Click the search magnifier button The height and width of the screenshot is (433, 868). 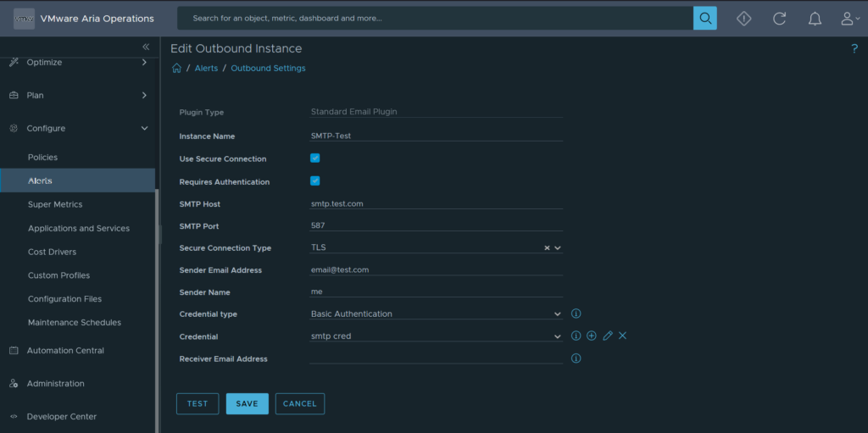tap(704, 19)
